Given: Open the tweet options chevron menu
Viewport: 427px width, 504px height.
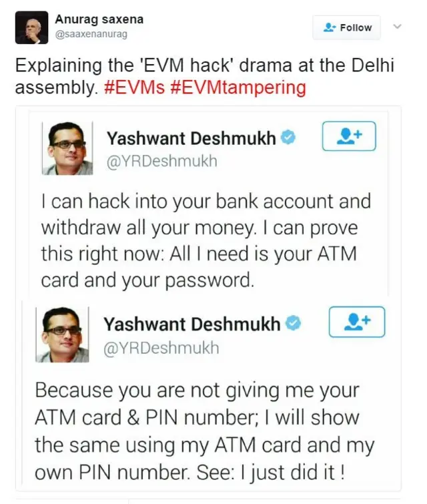Looking at the screenshot, I should tap(398, 26).
